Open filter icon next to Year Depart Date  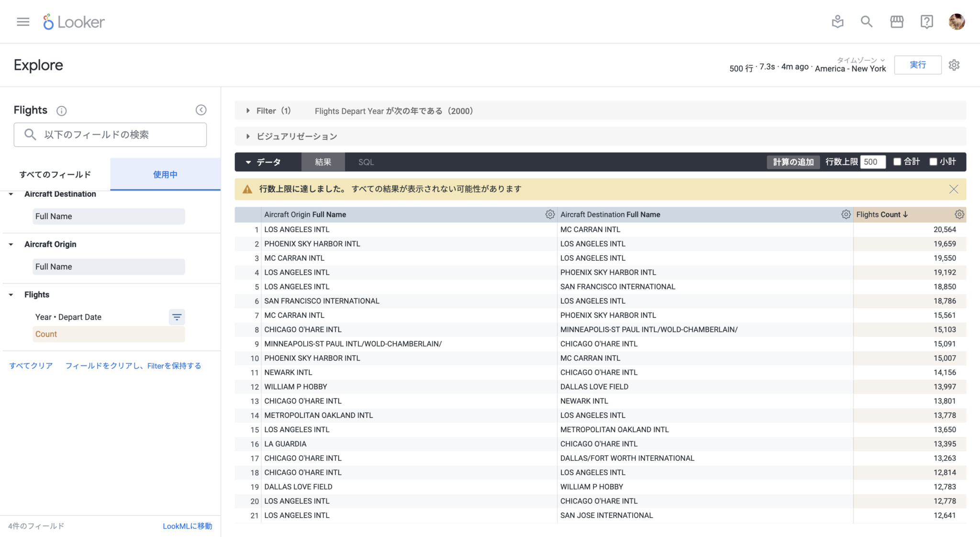[177, 317]
